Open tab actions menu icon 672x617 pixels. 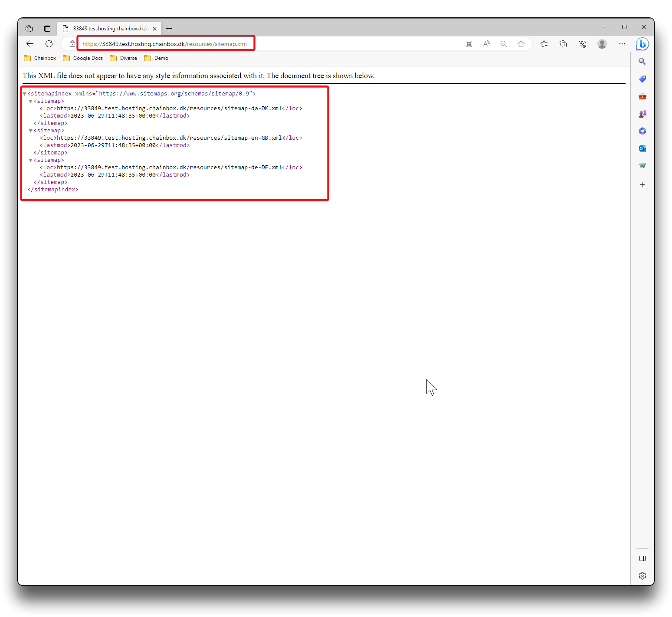pyautogui.click(x=47, y=29)
